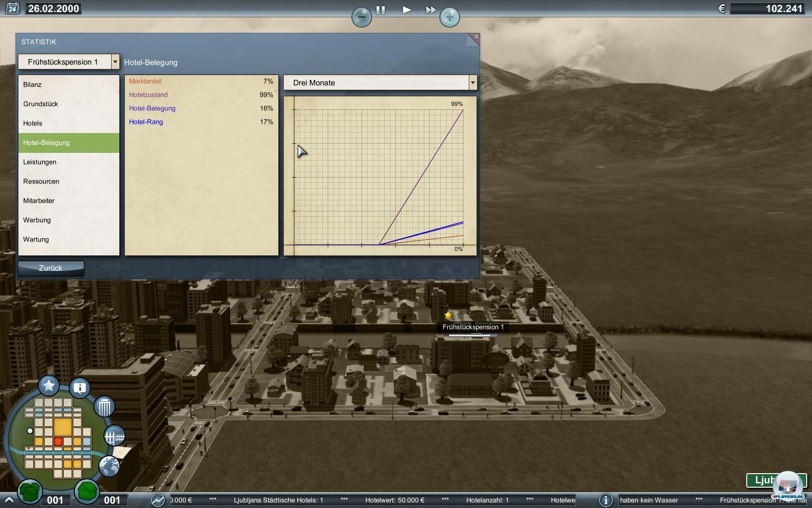Click the star icon above the minimap
The image size is (812, 508).
(x=49, y=386)
